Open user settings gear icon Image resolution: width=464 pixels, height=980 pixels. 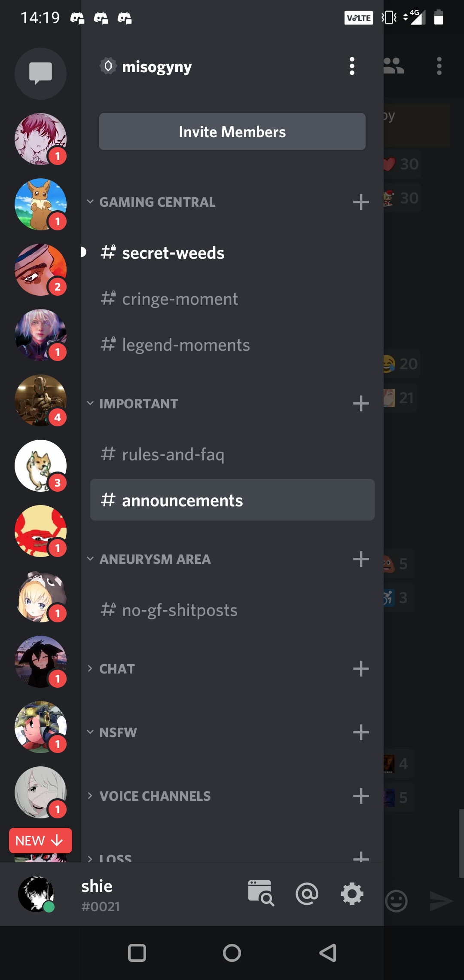pos(352,894)
